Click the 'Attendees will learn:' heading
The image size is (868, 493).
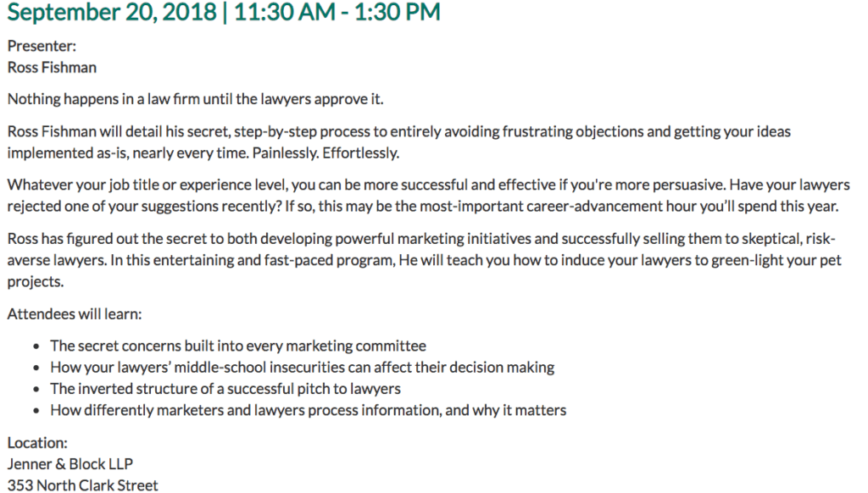pos(75,314)
